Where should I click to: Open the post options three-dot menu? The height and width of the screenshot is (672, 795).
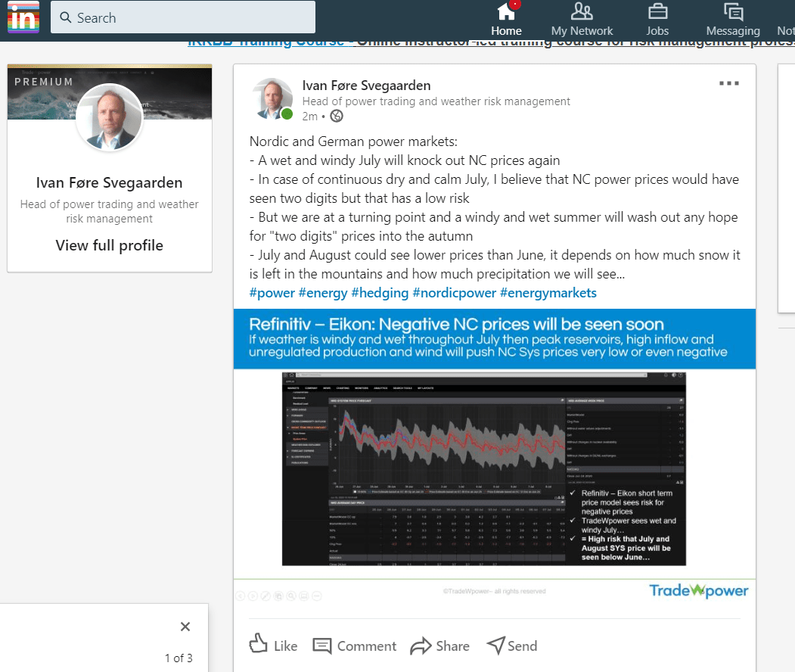coord(729,83)
